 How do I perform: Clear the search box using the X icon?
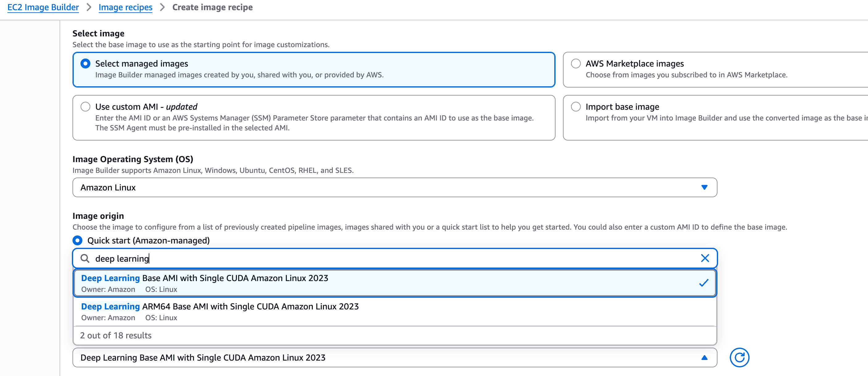(705, 259)
